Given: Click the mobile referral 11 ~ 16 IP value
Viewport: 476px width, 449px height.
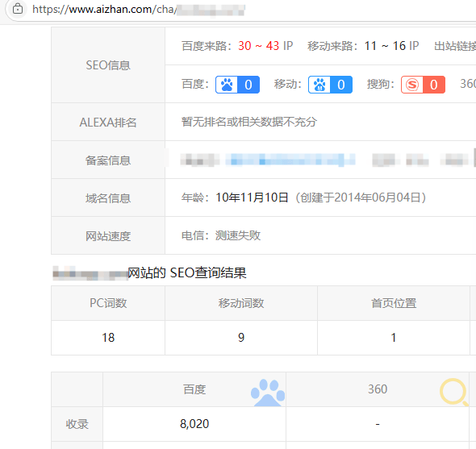Looking at the screenshot, I should click(x=391, y=46).
